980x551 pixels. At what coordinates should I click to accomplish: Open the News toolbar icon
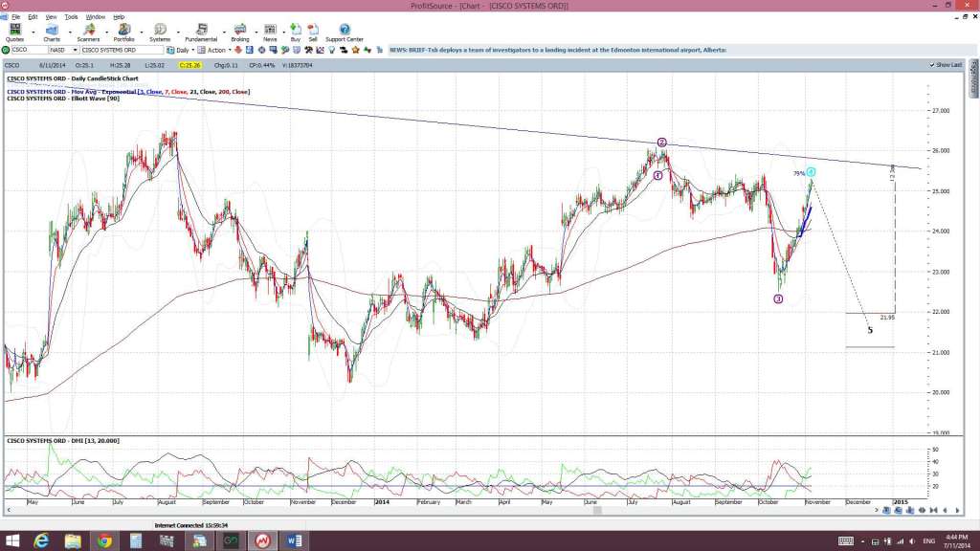tap(270, 33)
